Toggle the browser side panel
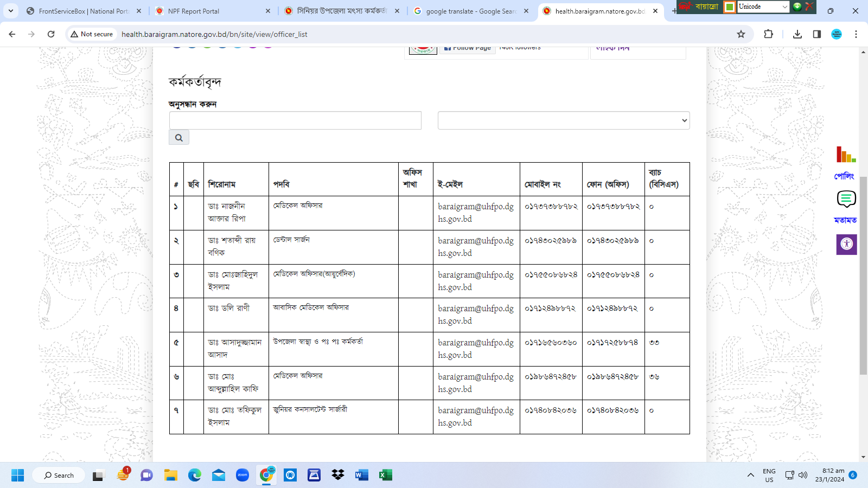This screenshot has width=868, height=488. tap(816, 34)
